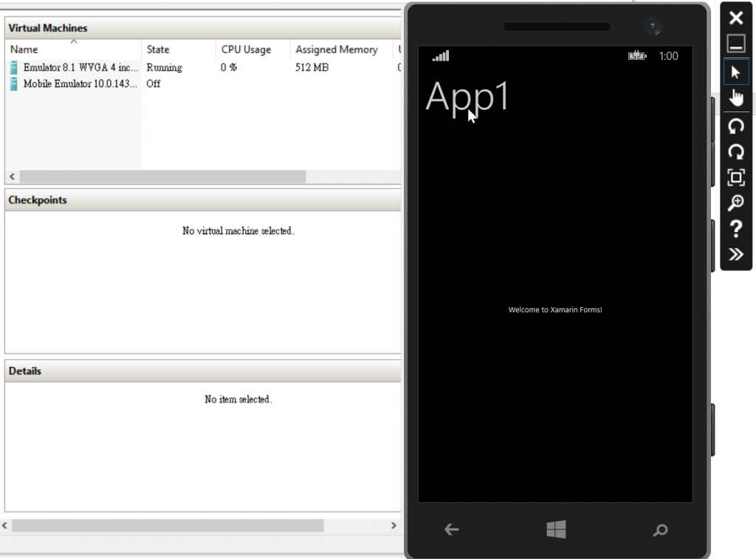
Task: Tap the battery charging icon
Action: coord(637,56)
